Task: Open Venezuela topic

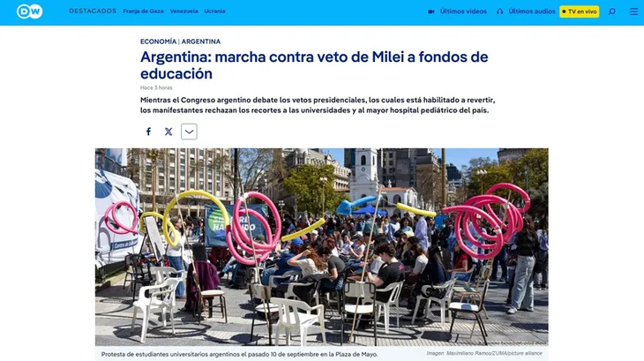Action: click(184, 11)
